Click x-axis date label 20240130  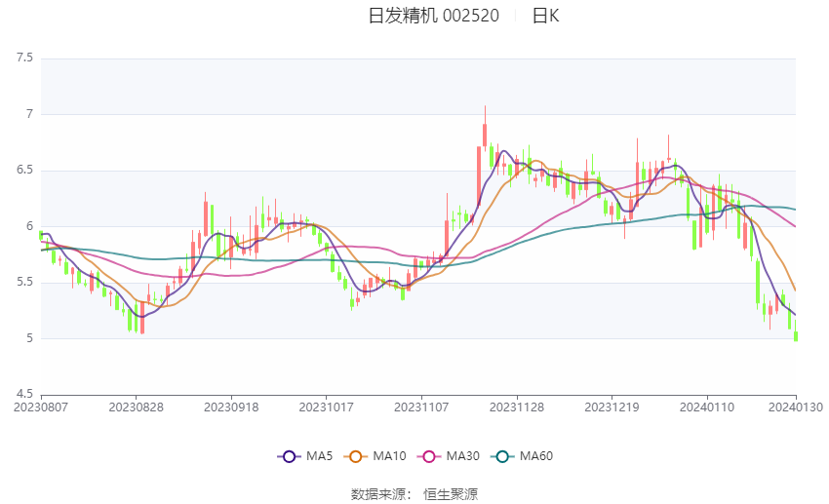tap(796, 407)
